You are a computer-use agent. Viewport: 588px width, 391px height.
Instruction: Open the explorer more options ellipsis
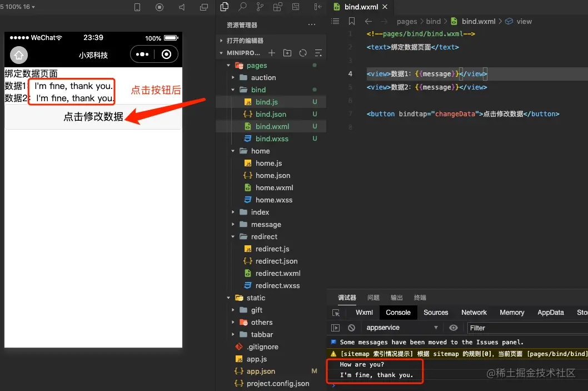(x=312, y=25)
